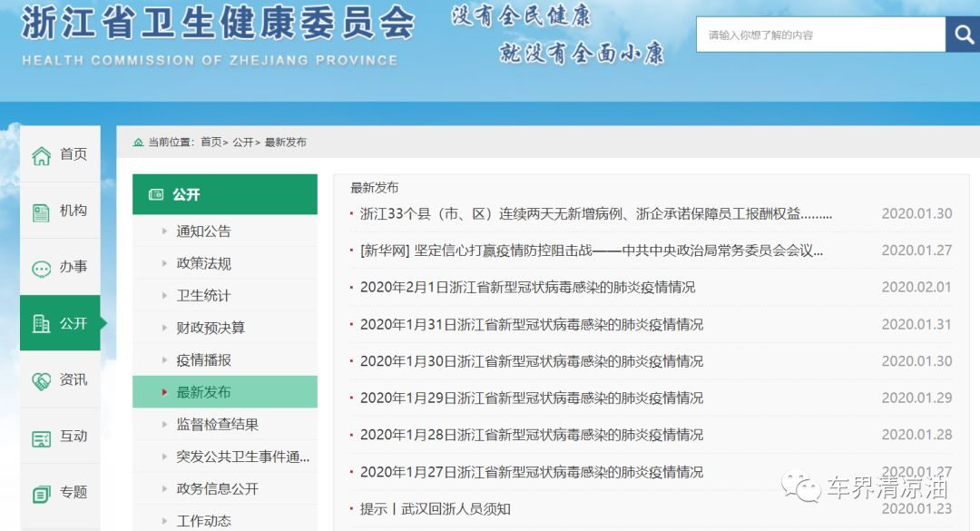Select highlighted 最新发布 submenu item
The height and width of the screenshot is (531, 980).
[225, 392]
